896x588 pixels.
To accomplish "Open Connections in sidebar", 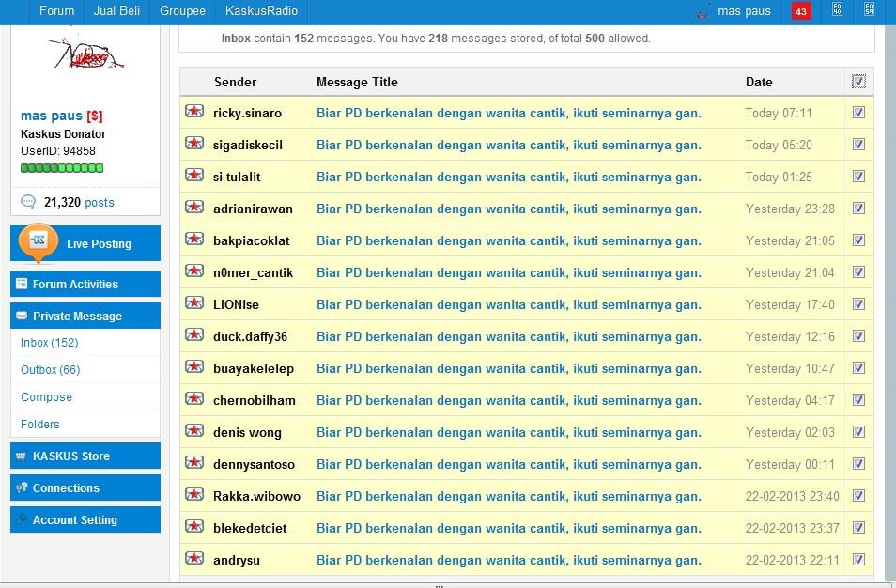I will 85,488.
